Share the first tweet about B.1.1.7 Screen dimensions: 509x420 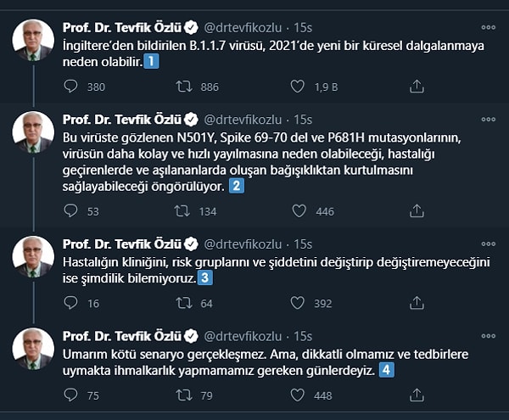pyautogui.click(x=417, y=86)
